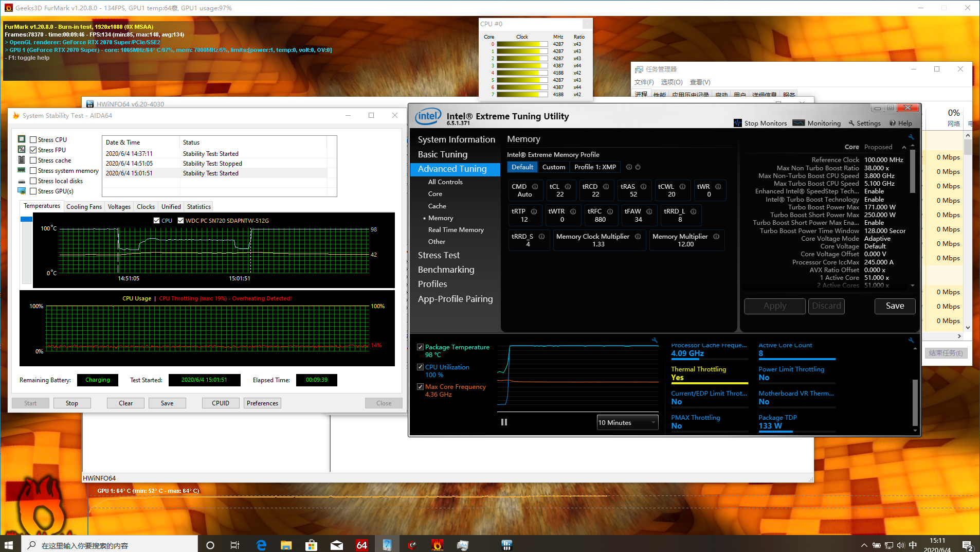Expand system tray hidden icons
980x552 pixels.
click(x=864, y=545)
